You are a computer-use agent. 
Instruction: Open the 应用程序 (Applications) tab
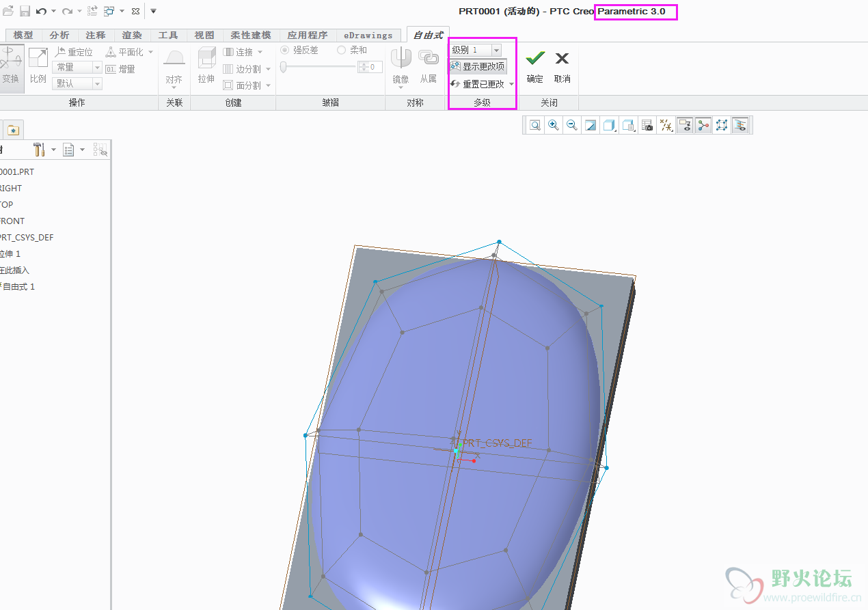(308, 35)
